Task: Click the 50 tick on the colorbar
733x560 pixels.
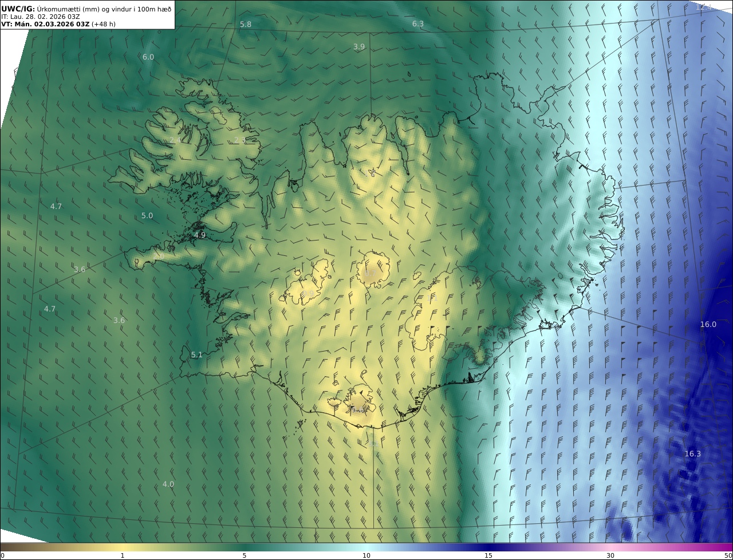Action: (x=728, y=555)
